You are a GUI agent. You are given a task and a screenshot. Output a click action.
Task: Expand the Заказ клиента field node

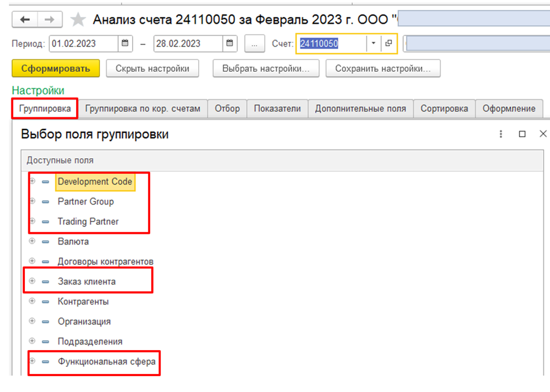(32, 281)
